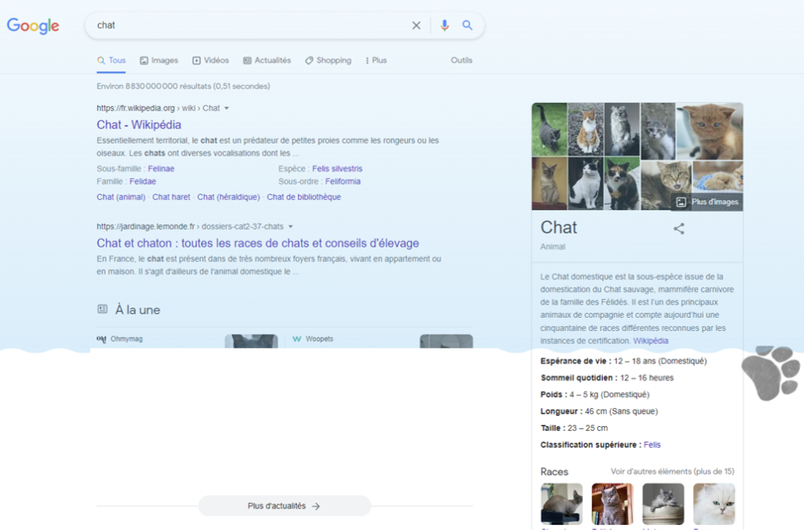Click the 'Longueur' label
This screenshot has height=532, width=804.
[x=561, y=411]
